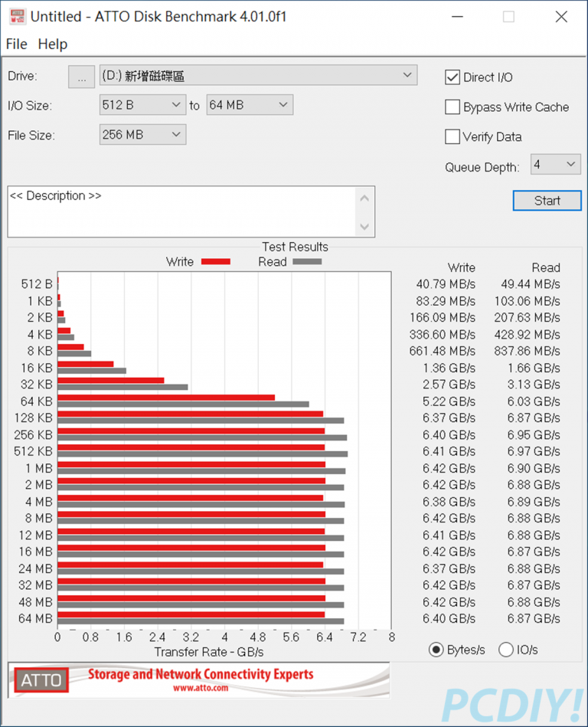The width and height of the screenshot is (588, 727).
Task: Click the 6.38 GB/s write value
Action: click(x=449, y=502)
